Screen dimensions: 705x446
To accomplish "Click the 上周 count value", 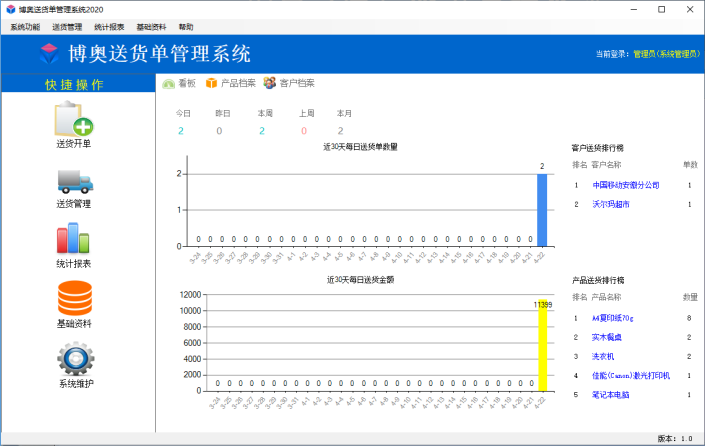I will (x=304, y=131).
